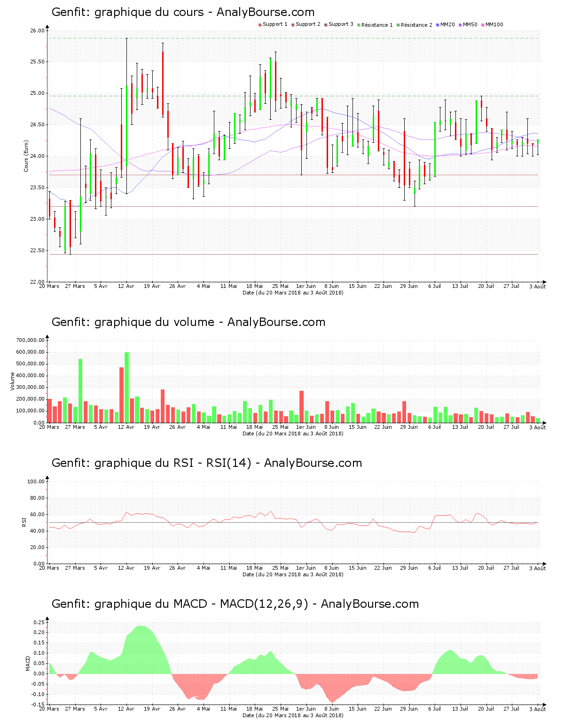Click the -0.15 MACD axis value
This screenshot has height=728, width=564.
click(39, 705)
